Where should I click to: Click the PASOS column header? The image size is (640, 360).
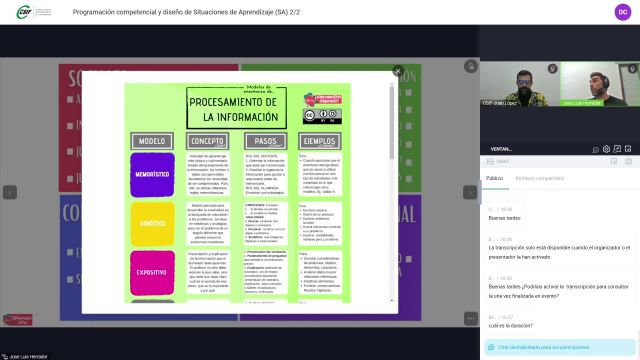(265, 141)
